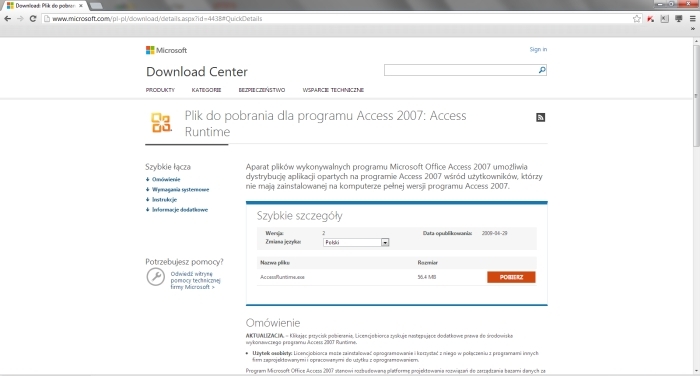This screenshot has width=700, height=376.
Task: Reload the page with refresh icon
Action: [33, 19]
